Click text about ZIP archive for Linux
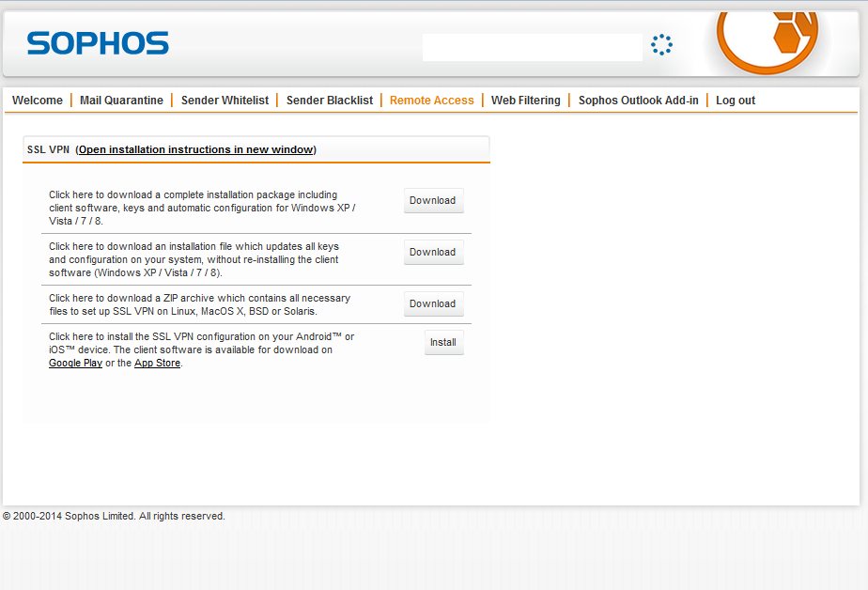The image size is (868, 590). tap(199, 304)
